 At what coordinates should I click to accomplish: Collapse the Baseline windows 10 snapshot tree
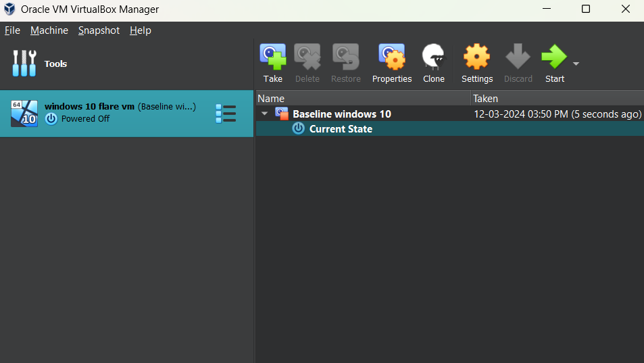[264, 114]
